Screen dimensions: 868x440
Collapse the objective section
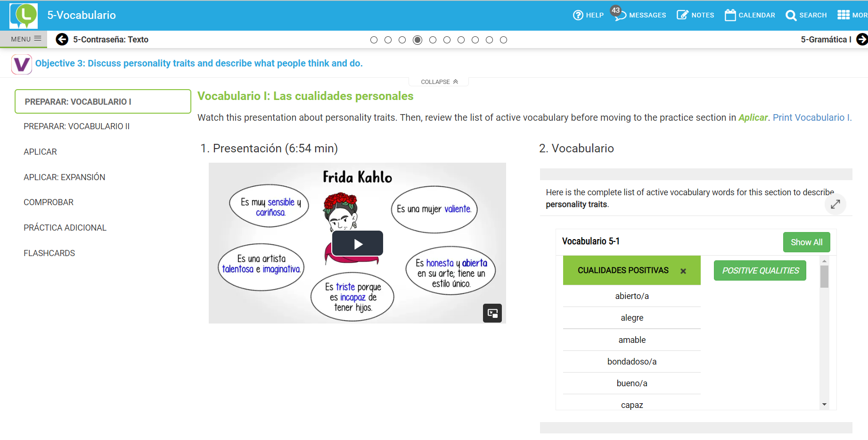439,82
